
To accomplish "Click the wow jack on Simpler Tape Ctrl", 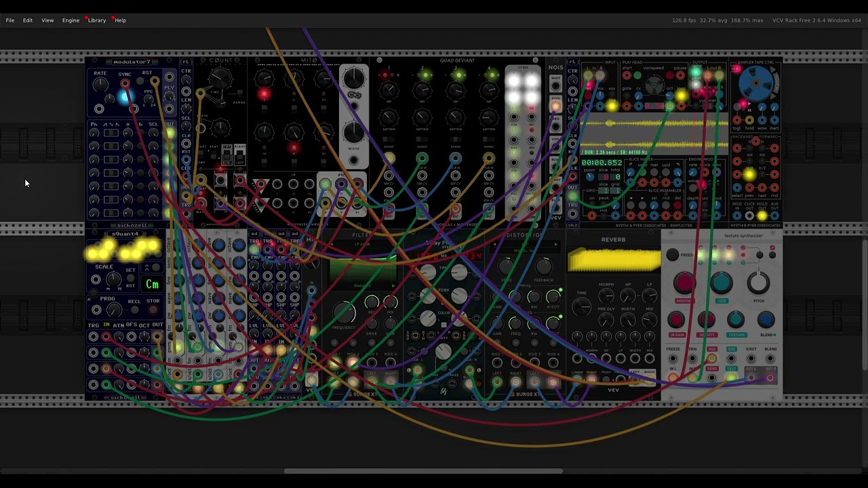I will pos(762,120).
